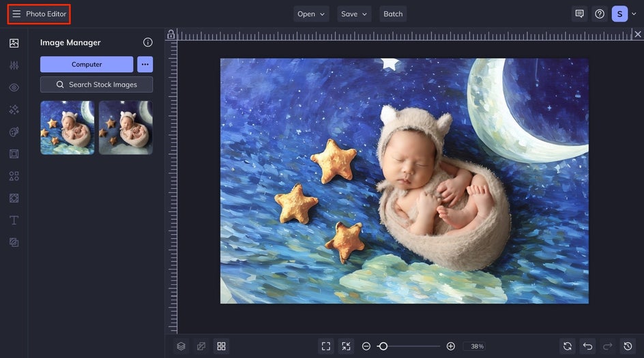Image resolution: width=644 pixels, height=358 pixels.
Task: Open the Photo Editor hamburger menu
Action: pyautogui.click(x=16, y=14)
